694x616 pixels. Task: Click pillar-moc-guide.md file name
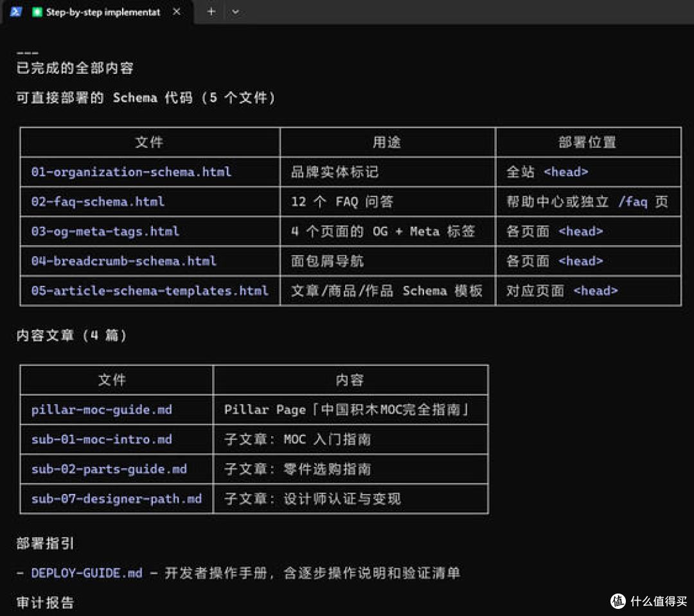(102, 410)
